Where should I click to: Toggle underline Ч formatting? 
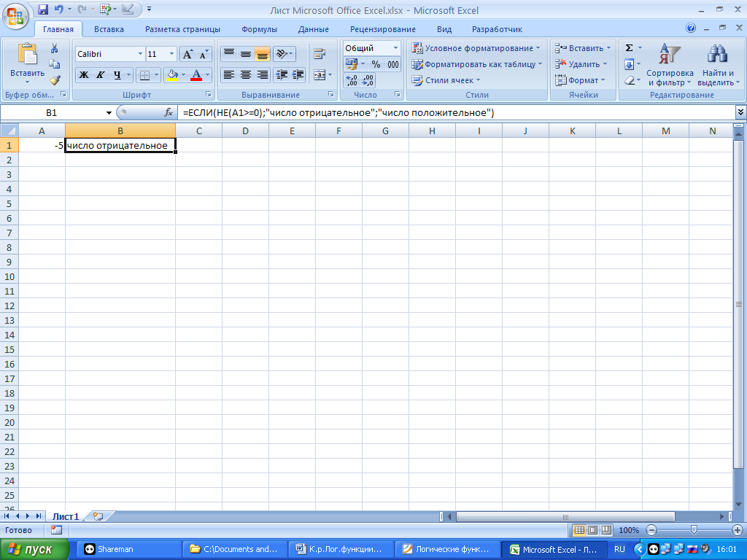[x=117, y=75]
